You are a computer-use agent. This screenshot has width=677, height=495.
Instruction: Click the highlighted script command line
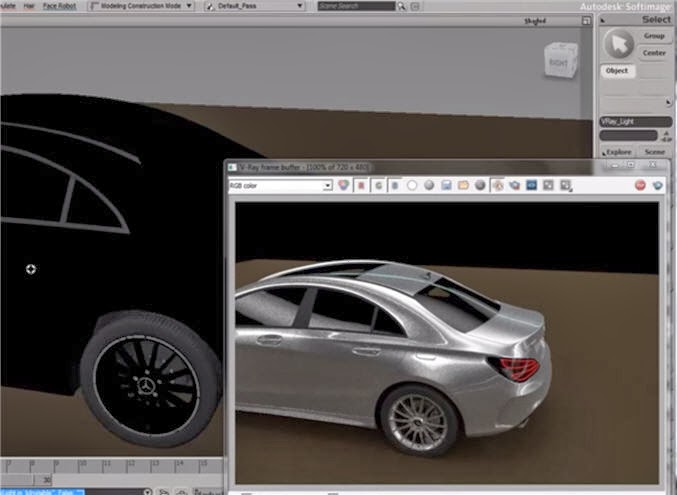(x=42, y=492)
